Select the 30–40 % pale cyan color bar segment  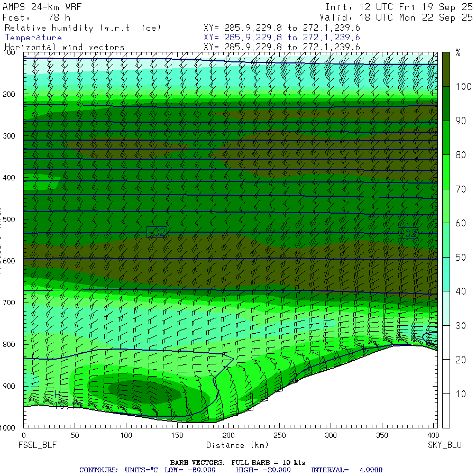coord(446,308)
